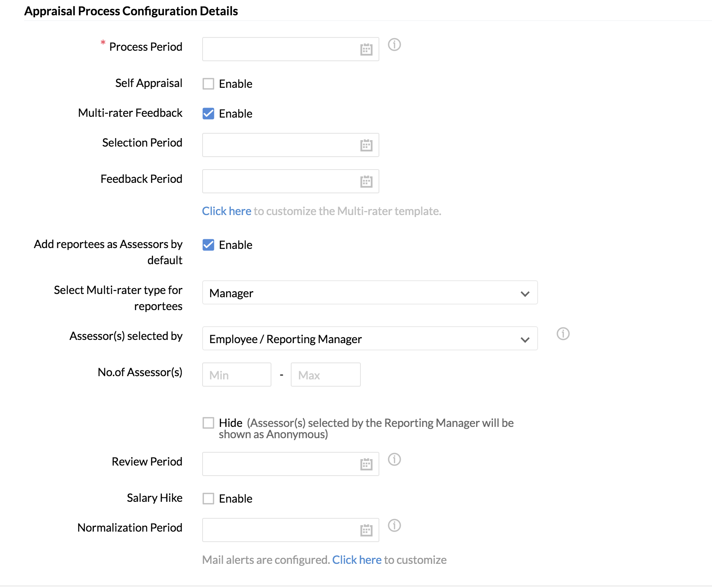
Task: Open calendar picker for Review Period
Action: (366, 464)
